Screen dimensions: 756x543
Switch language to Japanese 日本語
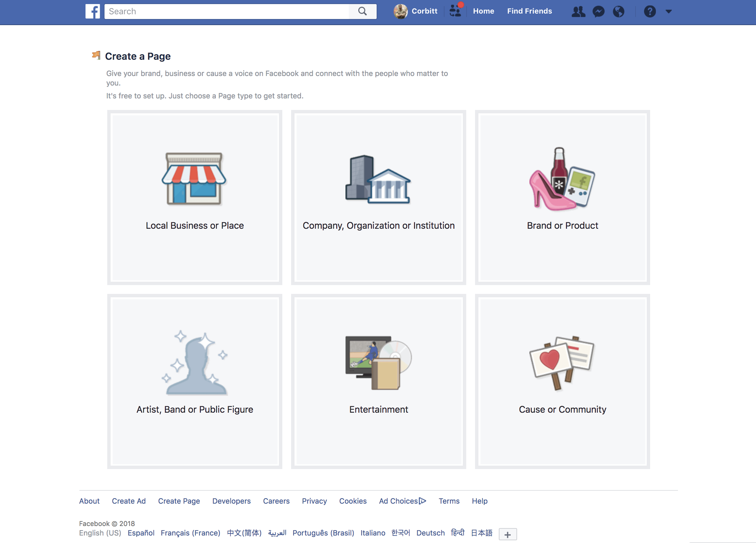481,533
